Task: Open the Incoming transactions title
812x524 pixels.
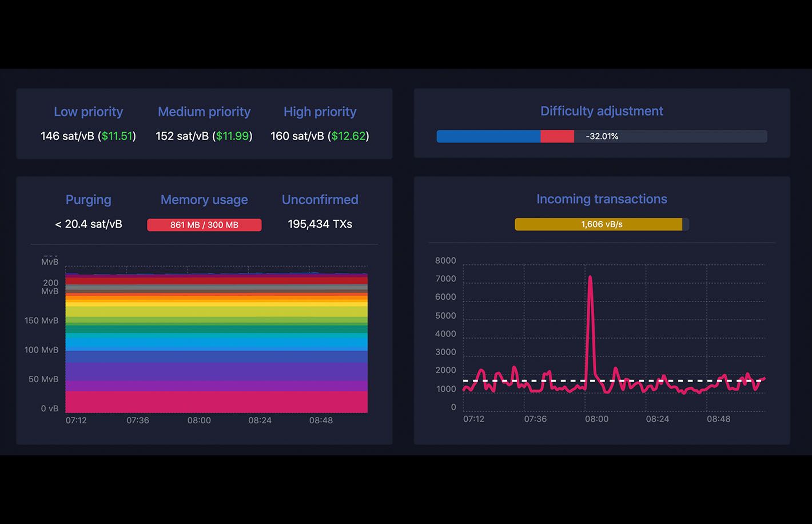Action: tap(602, 199)
